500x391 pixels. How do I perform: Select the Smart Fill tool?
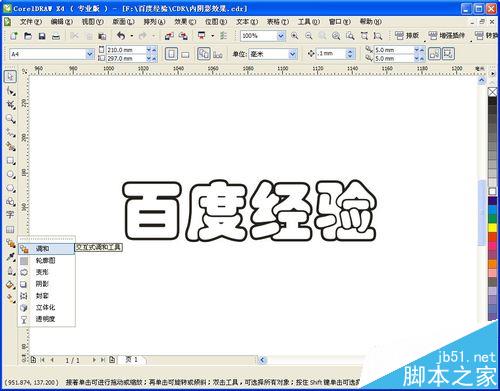pyautogui.click(x=10, y=146)
